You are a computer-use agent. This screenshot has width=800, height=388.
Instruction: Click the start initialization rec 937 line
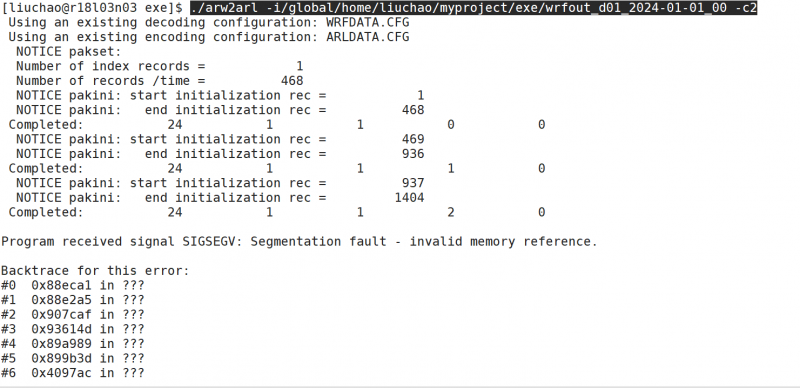(x=220, y=183)
